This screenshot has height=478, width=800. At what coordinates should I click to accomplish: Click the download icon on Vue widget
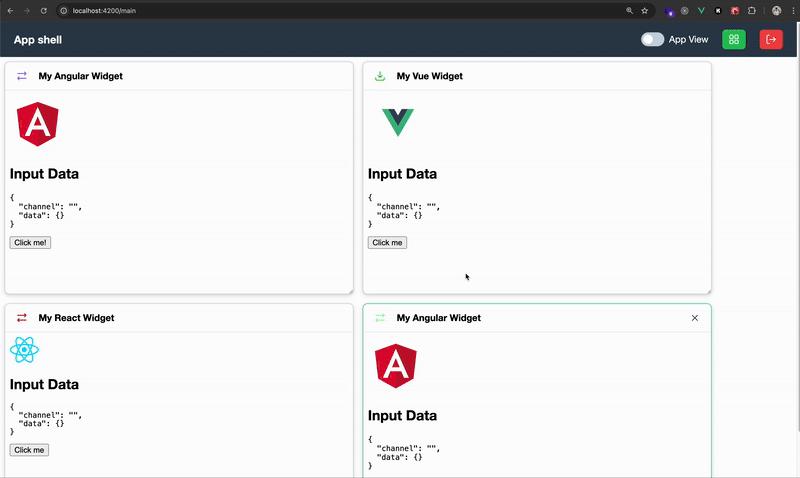(380, 76)
